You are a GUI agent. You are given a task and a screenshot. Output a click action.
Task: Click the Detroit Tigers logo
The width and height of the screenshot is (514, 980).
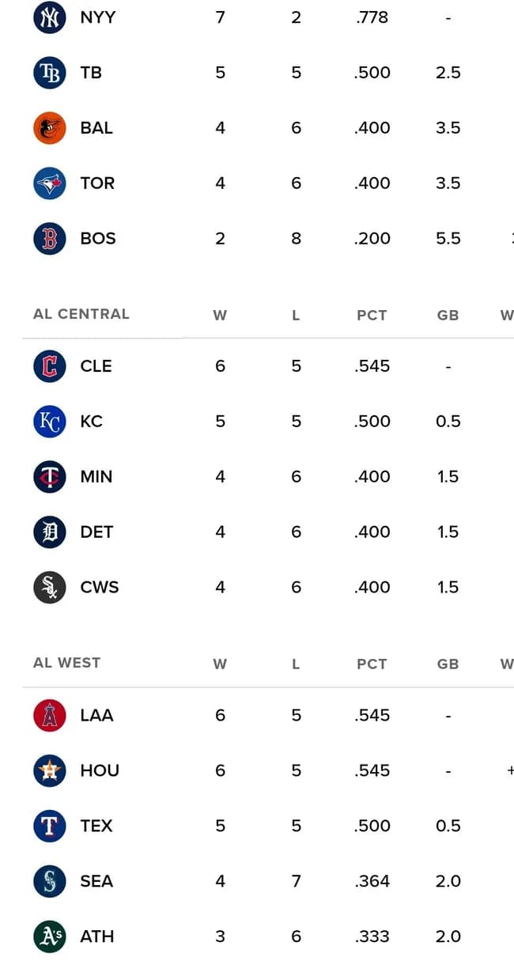pos(49,532)
